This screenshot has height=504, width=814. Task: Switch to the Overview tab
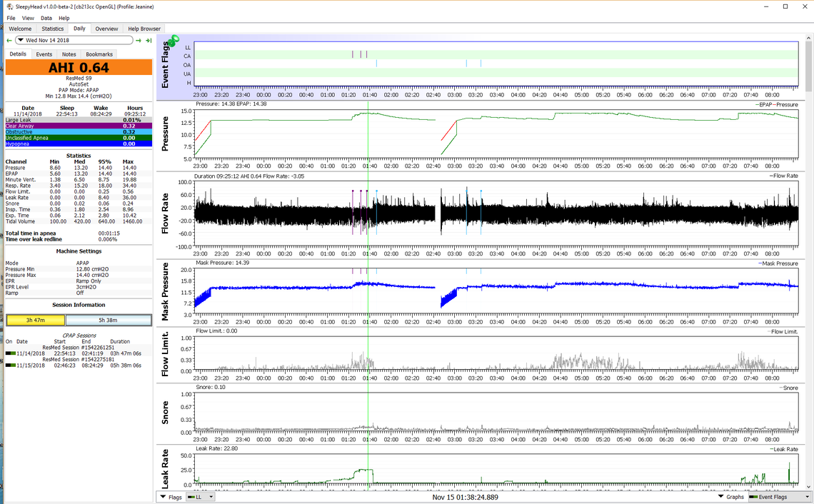pos(106,29)
